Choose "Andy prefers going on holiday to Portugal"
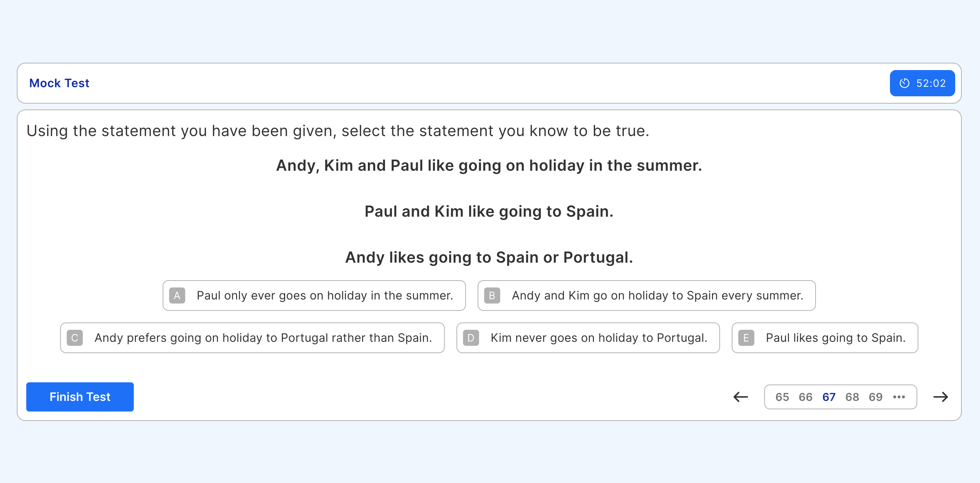The image size is (980, 483). (252, 337)
